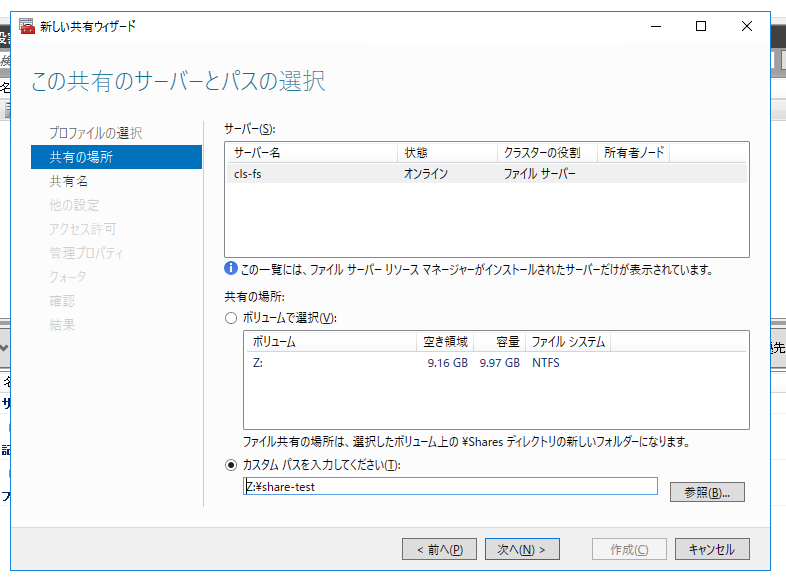This screenshot has width=786, height=586.
Task: Maximize the wizard window
Action: coord(701,26)
